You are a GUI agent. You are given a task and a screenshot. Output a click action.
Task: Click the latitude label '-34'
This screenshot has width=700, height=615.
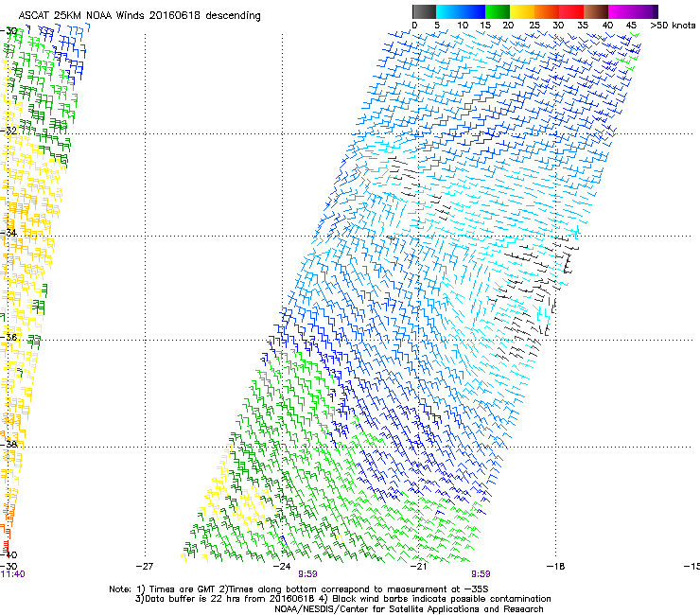(9, 233)
